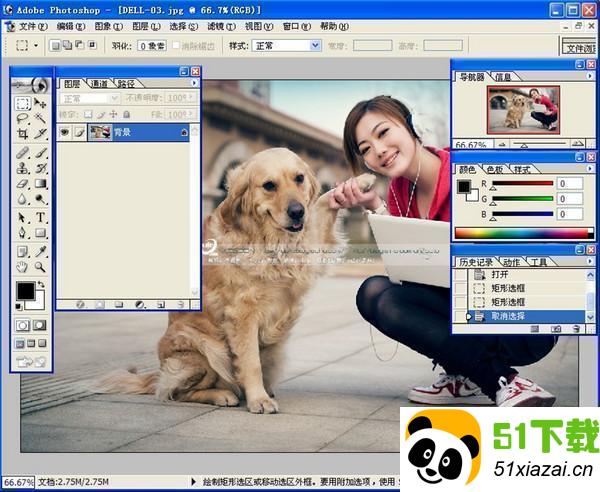Click the 文件浏览 file browser button
The height and width of the screenshot is (492, 600).
(579, 47)
